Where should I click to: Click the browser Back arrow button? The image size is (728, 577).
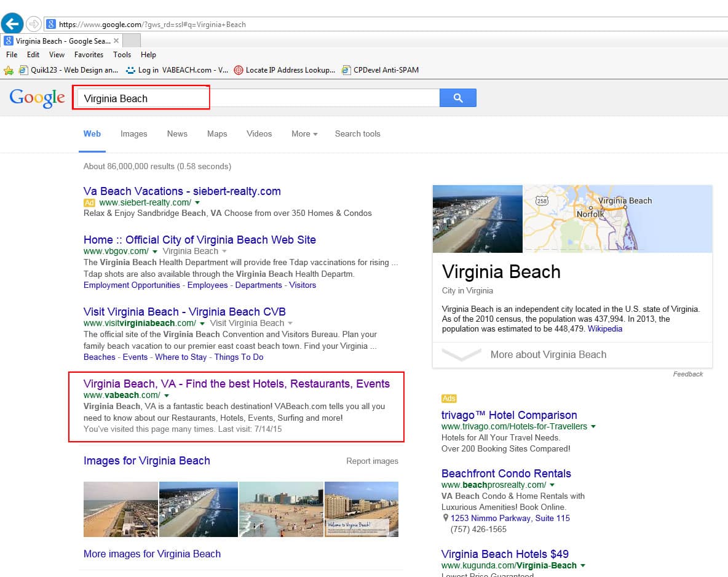click(12, 23)
